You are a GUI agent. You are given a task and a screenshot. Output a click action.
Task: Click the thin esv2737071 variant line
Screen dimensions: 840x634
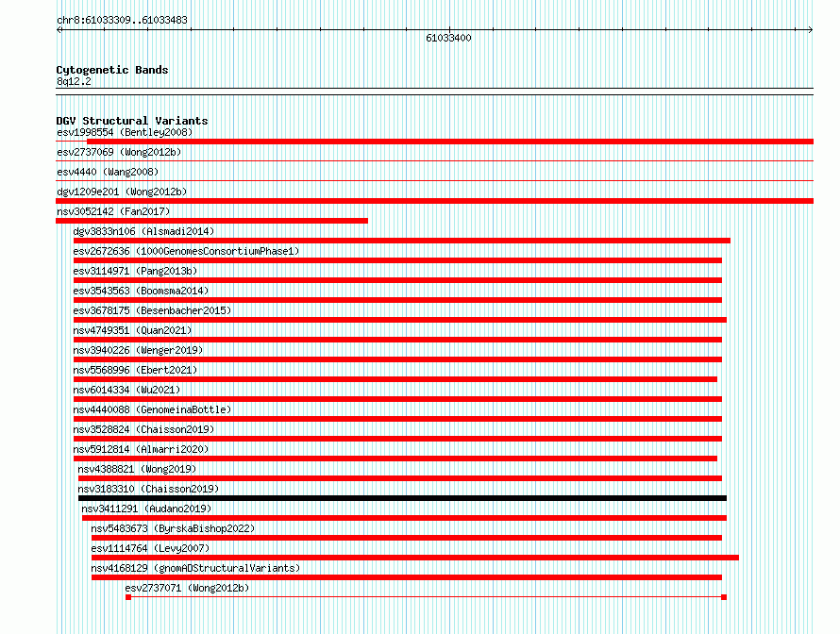[426, 597]
